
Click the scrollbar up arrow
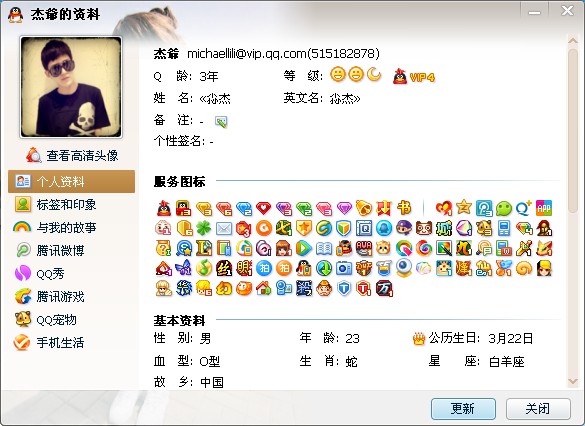573,41
